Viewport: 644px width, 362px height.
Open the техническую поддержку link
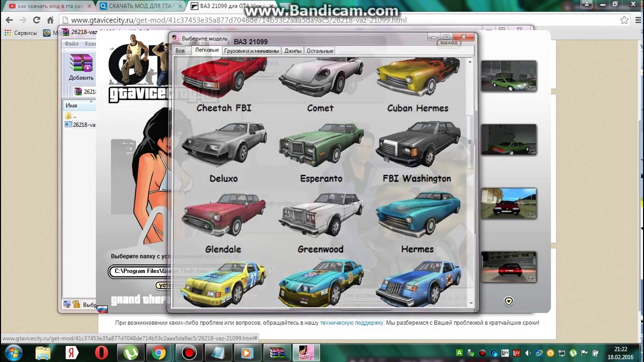tap(351, 323)
